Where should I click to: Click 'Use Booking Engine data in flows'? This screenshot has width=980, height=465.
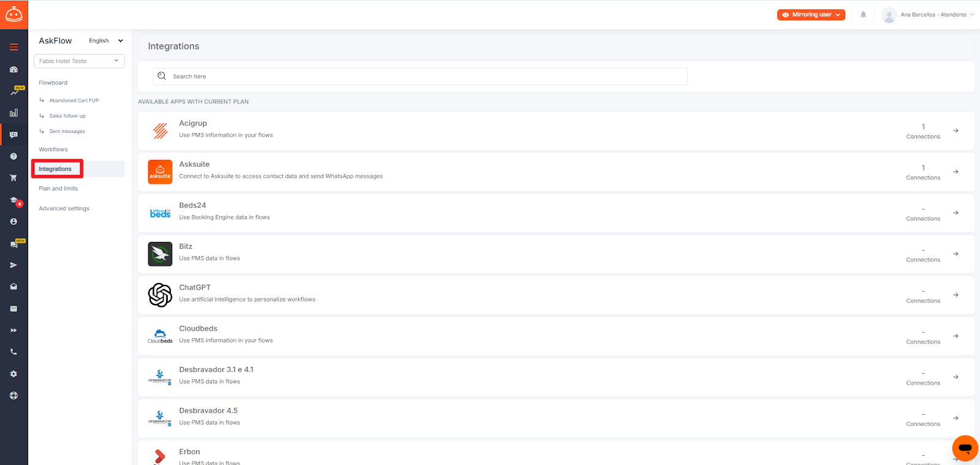click(224, 217)
